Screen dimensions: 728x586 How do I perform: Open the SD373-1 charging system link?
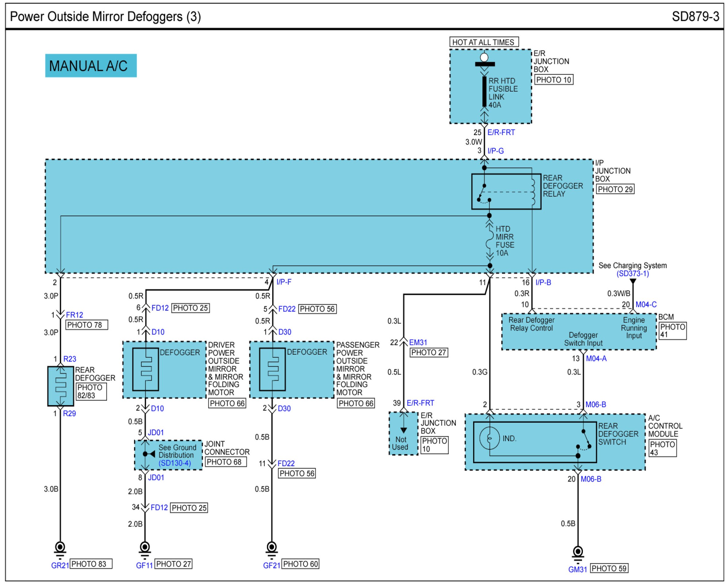(x=633, y=274)
